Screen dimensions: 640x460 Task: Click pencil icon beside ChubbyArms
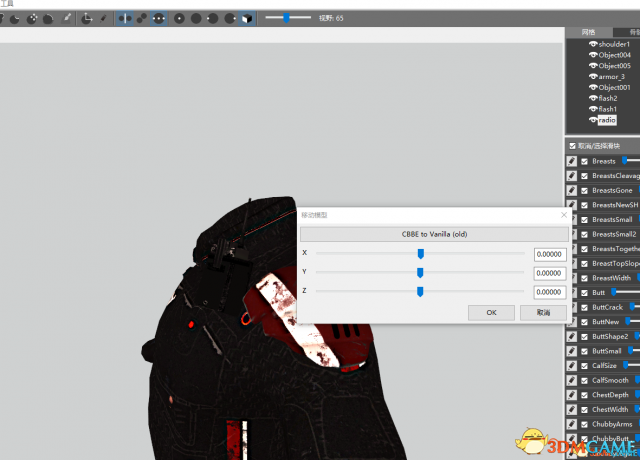(572, 424)
